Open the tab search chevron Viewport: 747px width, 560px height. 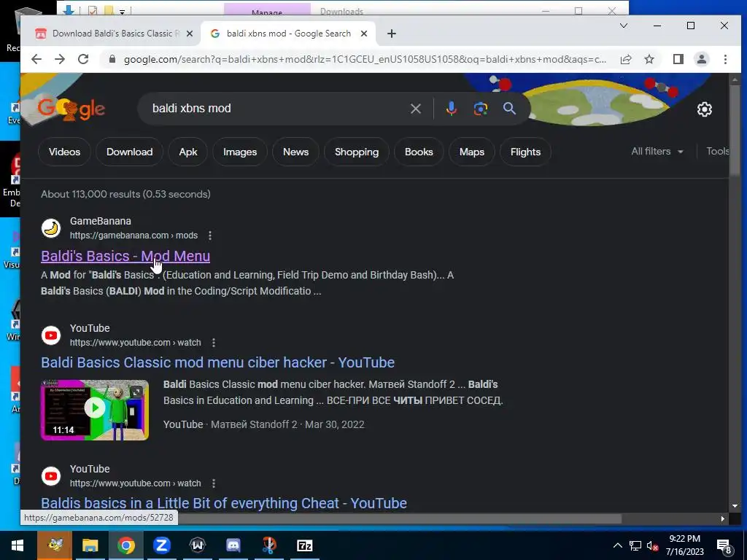[623, 26]
